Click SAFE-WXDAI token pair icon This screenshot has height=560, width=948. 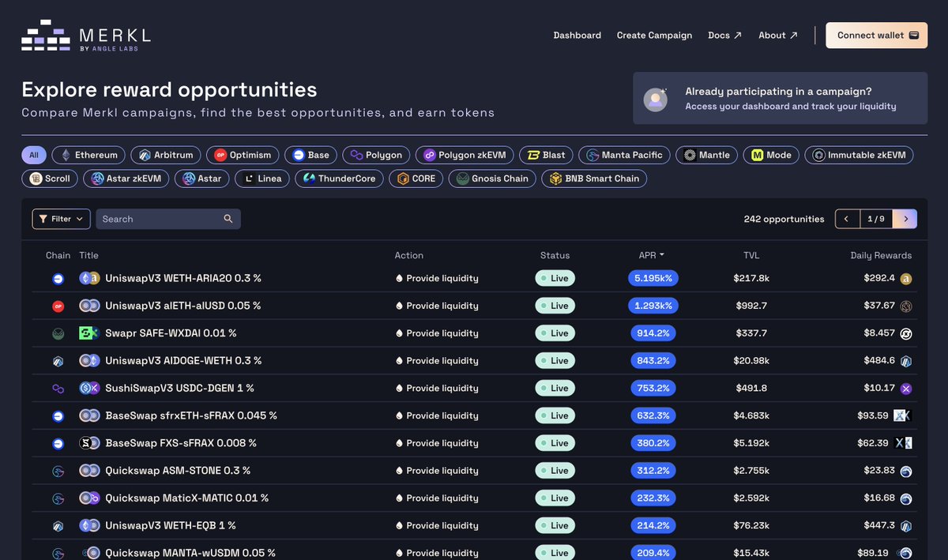point(89,333)
